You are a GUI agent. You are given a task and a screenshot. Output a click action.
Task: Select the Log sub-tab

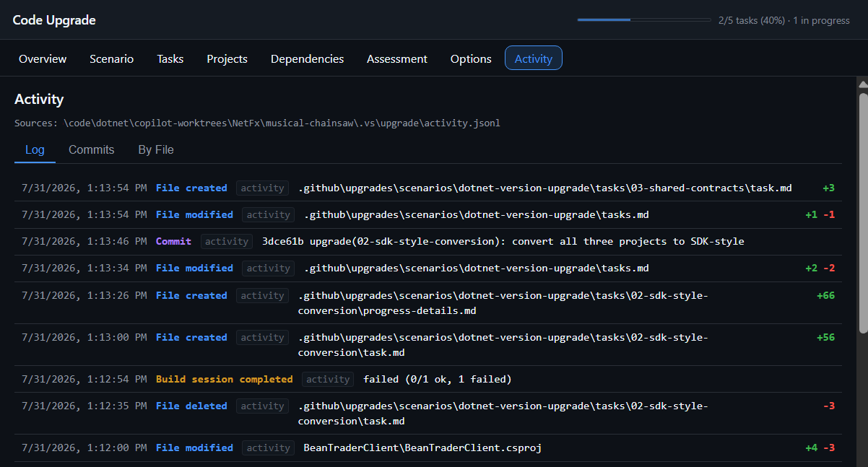35,149
